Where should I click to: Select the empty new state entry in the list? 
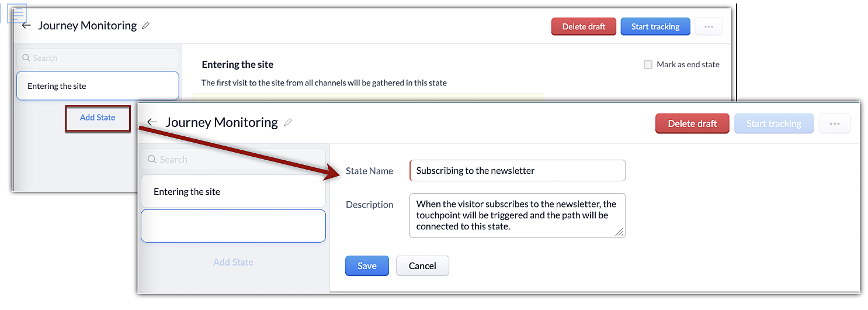pos(232,226)
